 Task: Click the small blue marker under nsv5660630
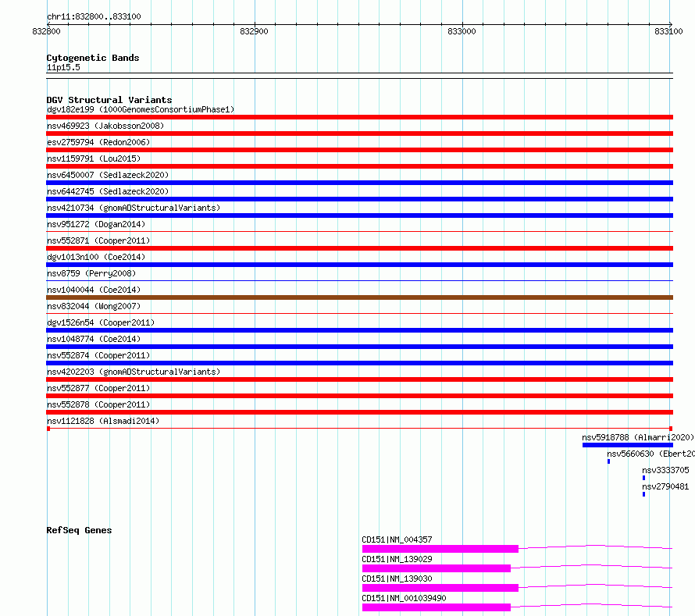pyautogui.click(x=608, y=461)
